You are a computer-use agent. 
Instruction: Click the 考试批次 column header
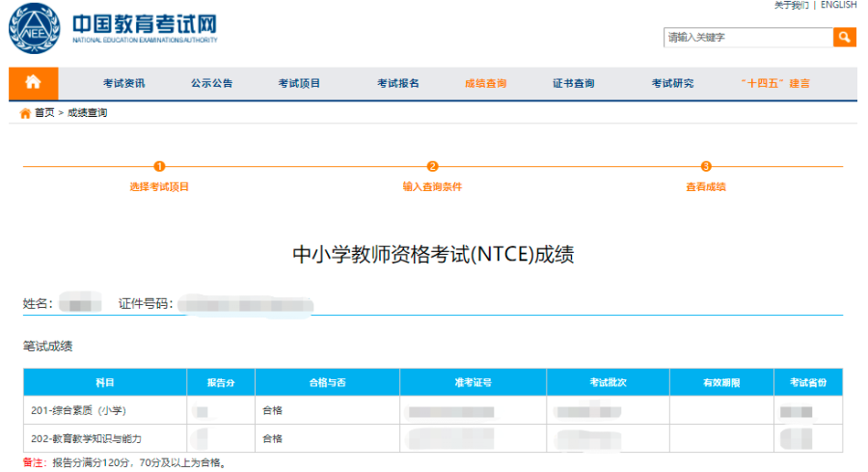pyautogui.click(x=608, y=382)
